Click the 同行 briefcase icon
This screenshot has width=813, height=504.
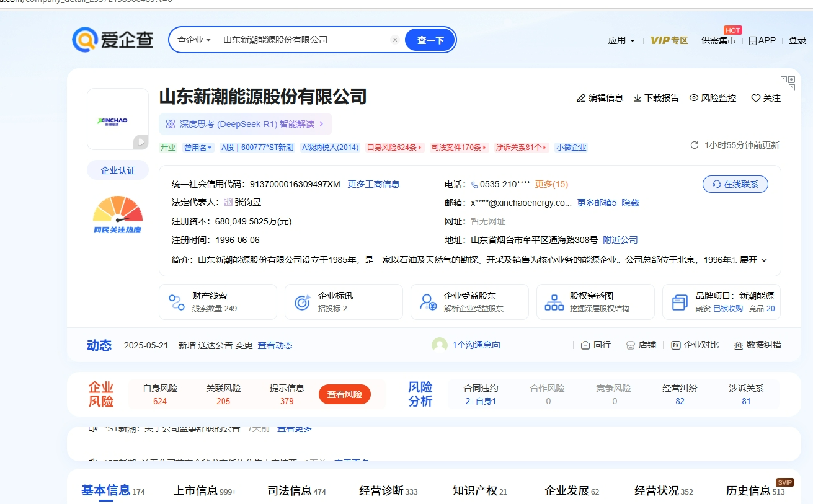tap(585, 345)
